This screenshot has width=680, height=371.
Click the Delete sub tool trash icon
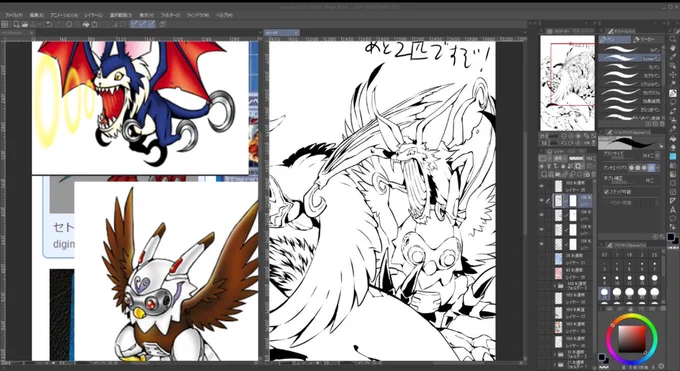coord(662,124)
